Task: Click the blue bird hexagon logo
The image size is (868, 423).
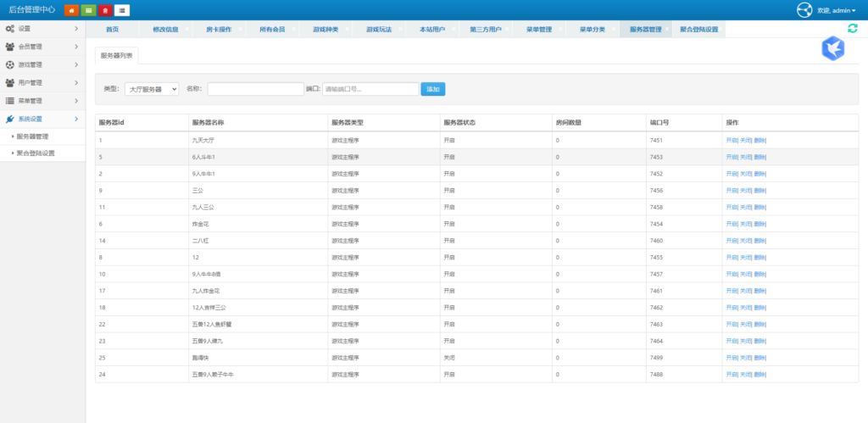Action: click(x=833, y=49)
